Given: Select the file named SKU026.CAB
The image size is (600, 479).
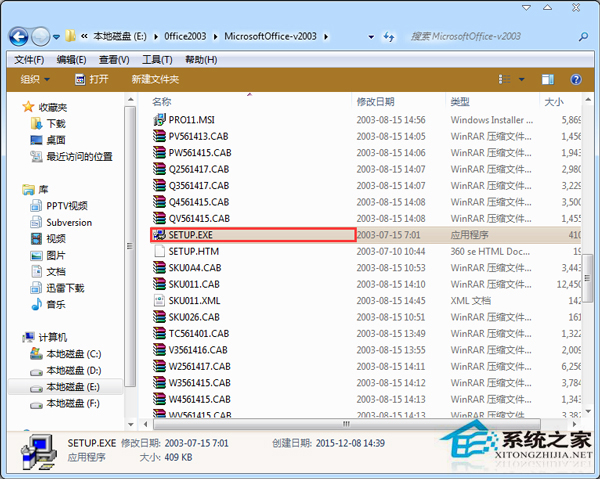Looking at the screenshot, I should [194, 317].
